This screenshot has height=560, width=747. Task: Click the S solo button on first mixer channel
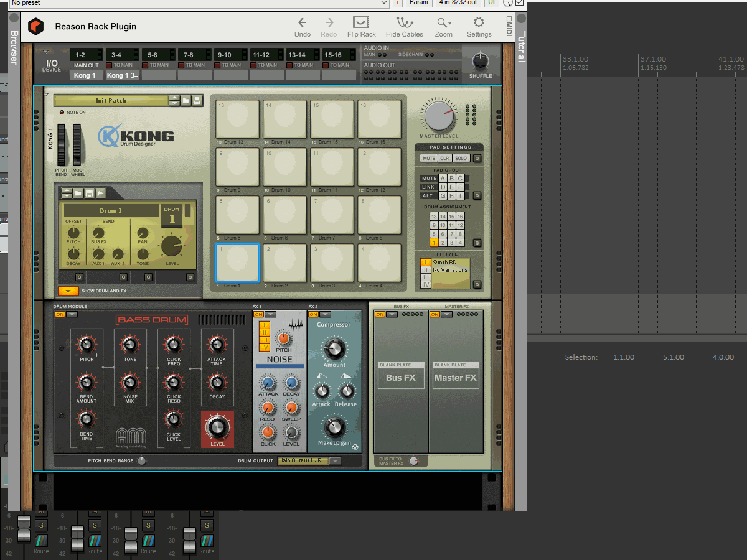(41, 524)
